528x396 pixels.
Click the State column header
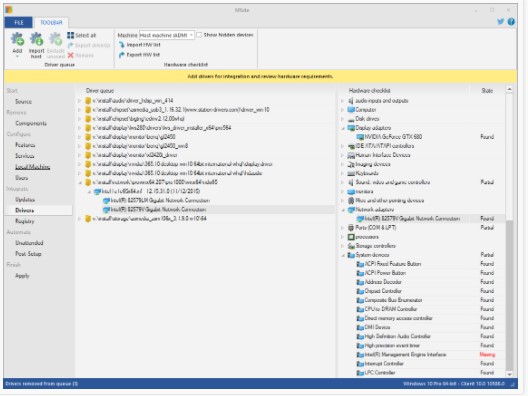[487, 91]
